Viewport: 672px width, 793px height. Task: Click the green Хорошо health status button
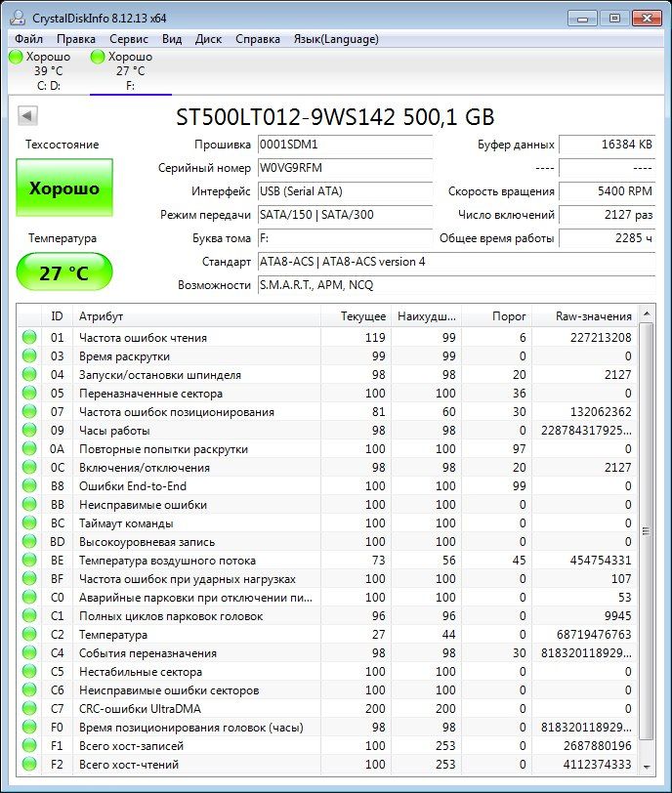coord(64,188)
